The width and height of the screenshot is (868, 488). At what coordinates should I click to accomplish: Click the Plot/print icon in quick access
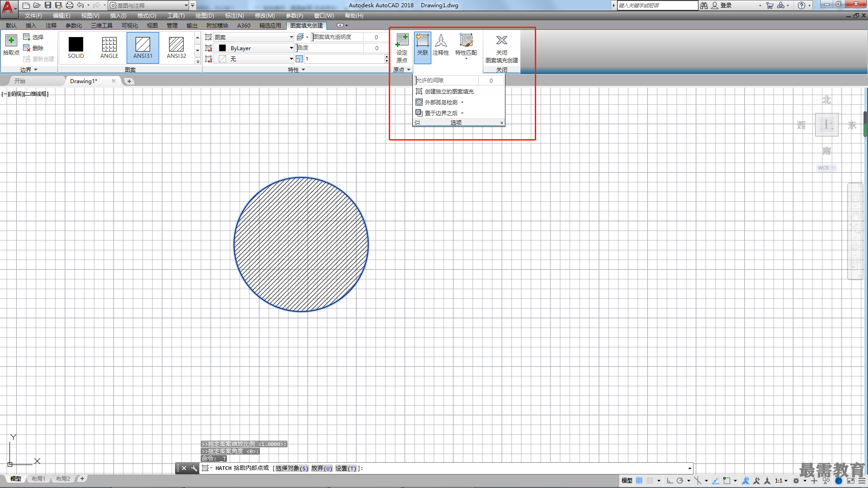[70, 5]
